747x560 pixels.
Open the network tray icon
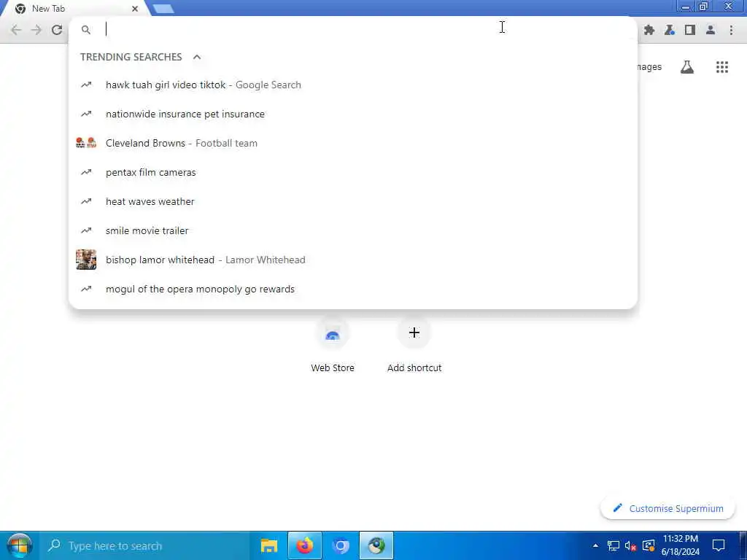point(613,545)
